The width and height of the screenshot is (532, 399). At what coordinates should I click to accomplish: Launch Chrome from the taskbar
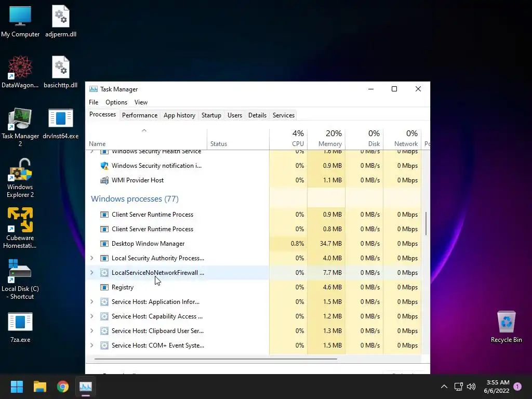pyautogui.click(x=63, y=387)
